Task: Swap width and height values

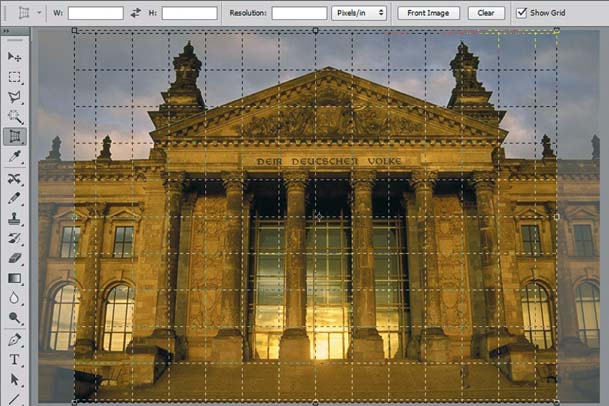Action: click(136, 13)
